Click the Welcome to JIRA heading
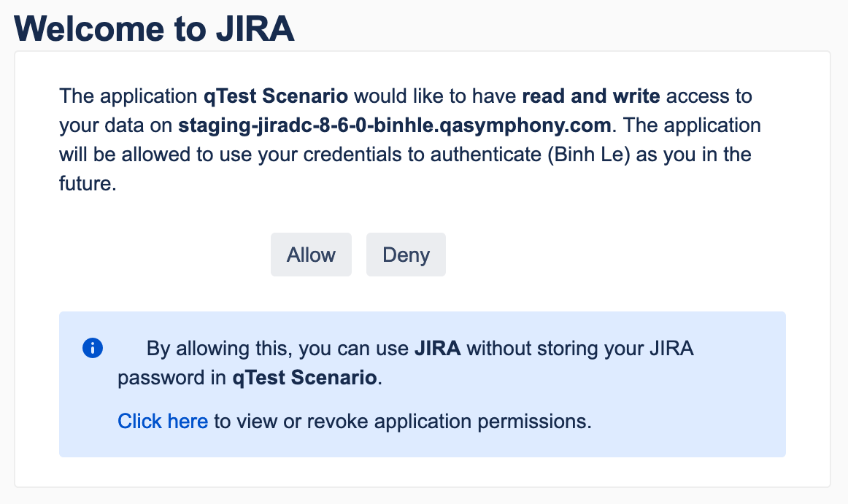This screenshot has width=848, height=504. pyautogui.click(x=154, y=28)
